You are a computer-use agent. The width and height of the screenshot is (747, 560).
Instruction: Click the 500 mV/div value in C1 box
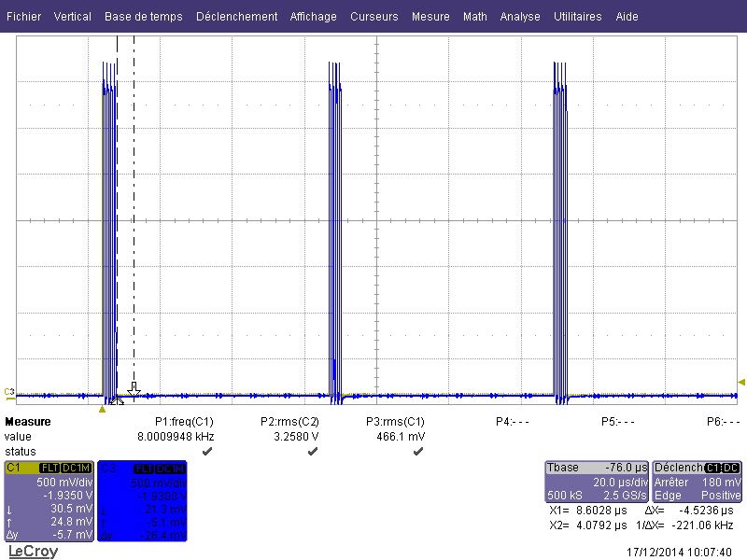coord(64,483)
